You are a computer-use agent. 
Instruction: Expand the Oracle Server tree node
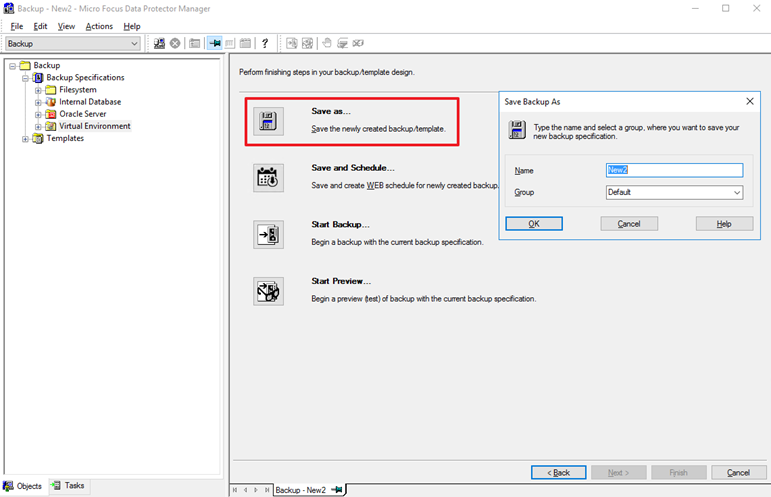(x=38, y=115)
